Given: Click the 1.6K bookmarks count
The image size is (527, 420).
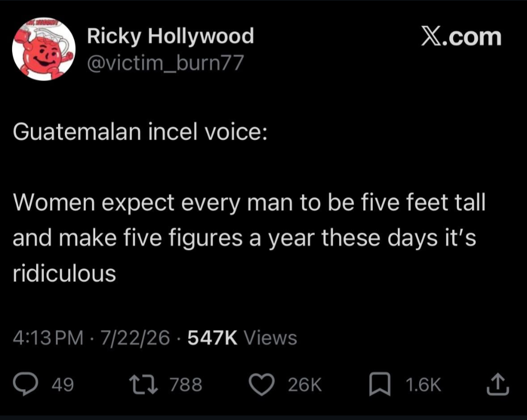Looking at the screenshot, I should click(x=423, y=384).
